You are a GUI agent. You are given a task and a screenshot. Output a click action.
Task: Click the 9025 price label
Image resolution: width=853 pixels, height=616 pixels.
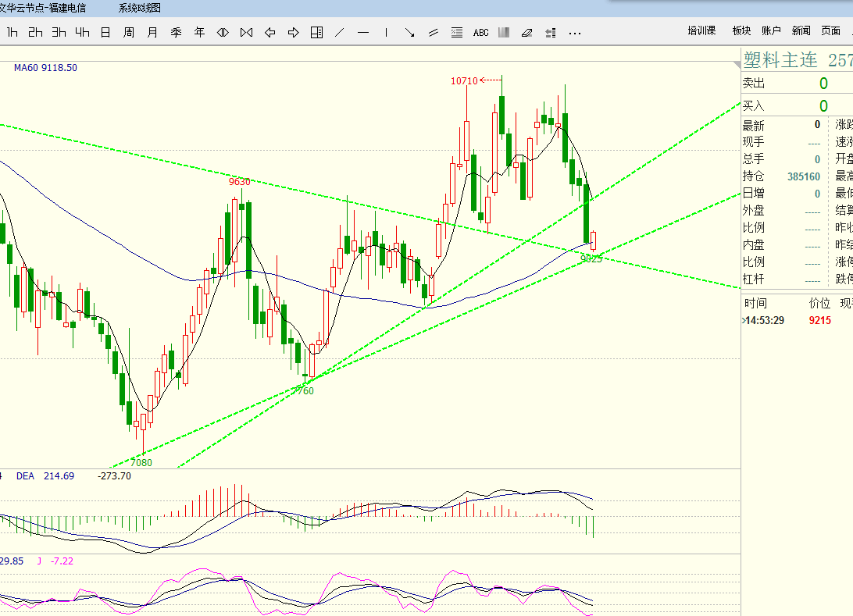click(x=591, y=258)
